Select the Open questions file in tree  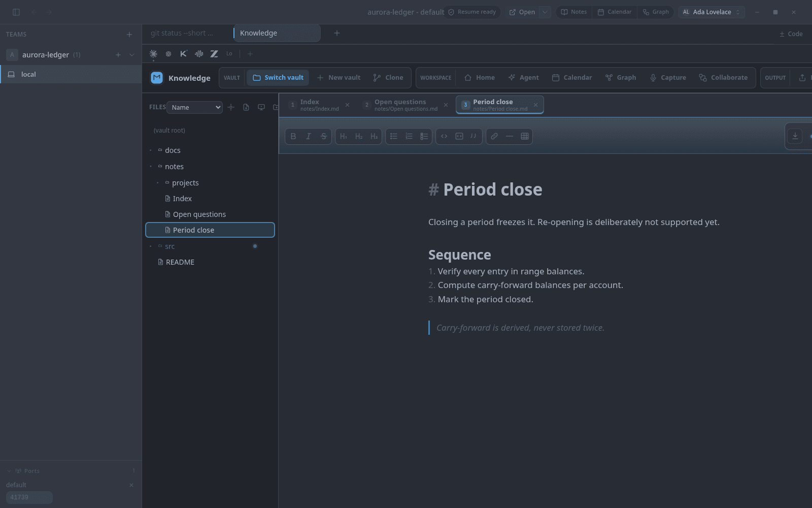pyautogui.click(x=210, y=214)
